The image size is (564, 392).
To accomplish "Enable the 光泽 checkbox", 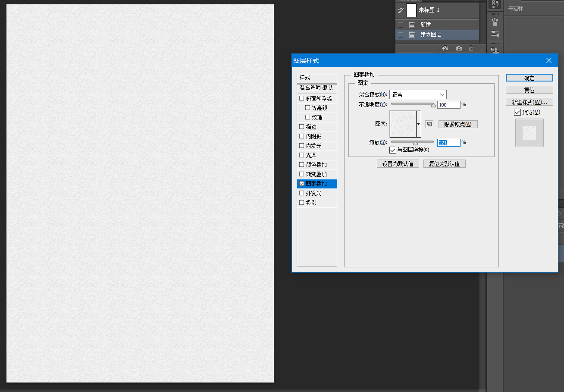I will (302, 155).
